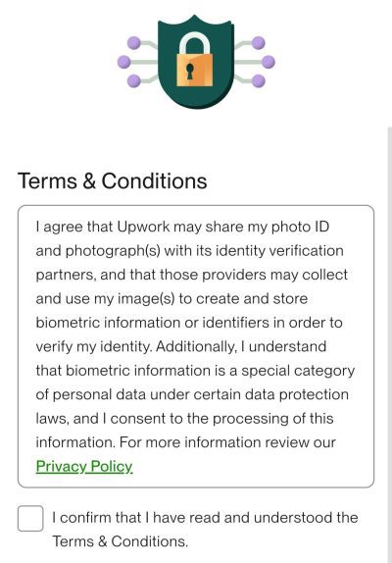392x563 pixels.
Task: Click the 'laws, and I consent' text line
Action: (x=184, y=419)
